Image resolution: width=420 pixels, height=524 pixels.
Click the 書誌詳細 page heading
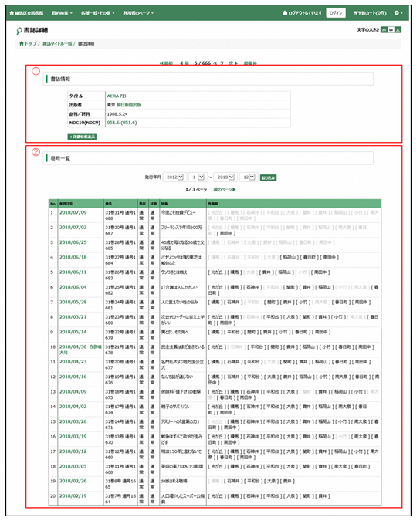coord(36,30)
